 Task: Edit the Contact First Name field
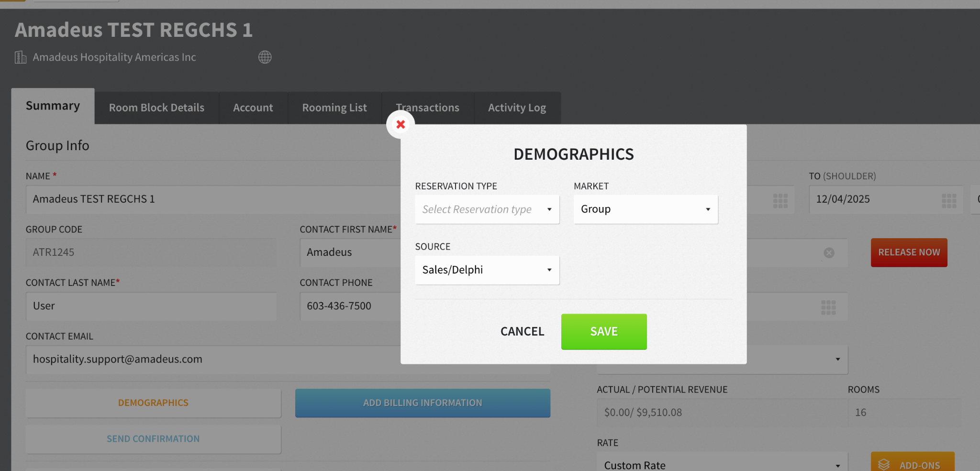[x=350, y=252]
